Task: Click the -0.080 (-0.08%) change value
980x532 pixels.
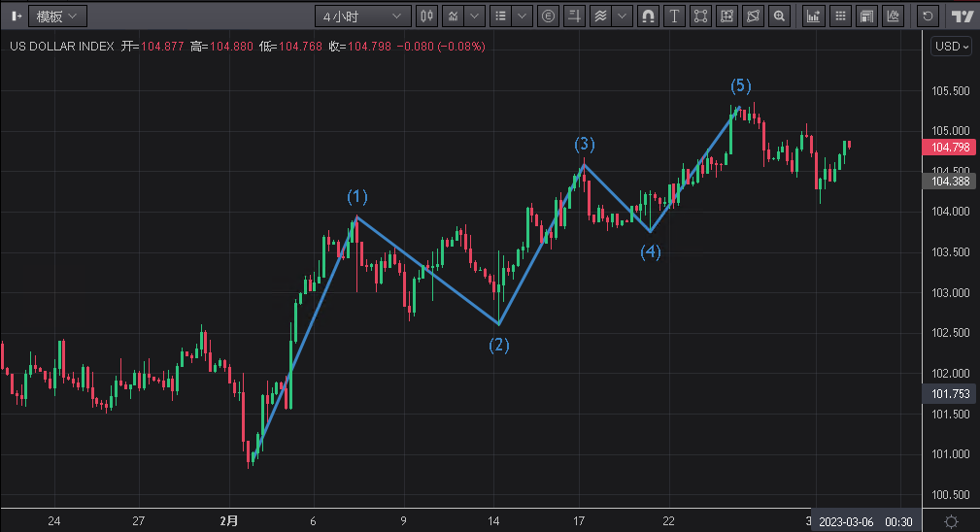Action: [441, 47]
